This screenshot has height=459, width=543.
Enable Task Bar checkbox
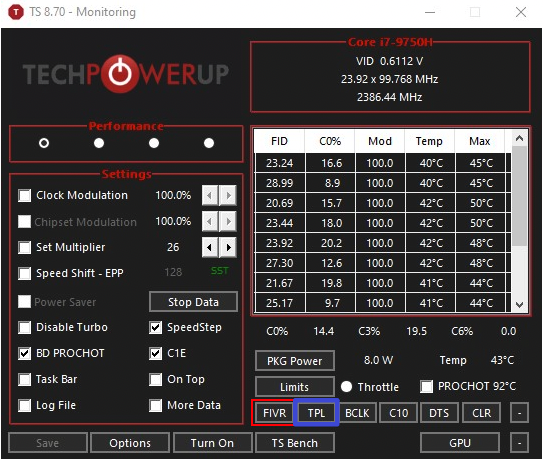pyautogui.click(x=25, y=379)
